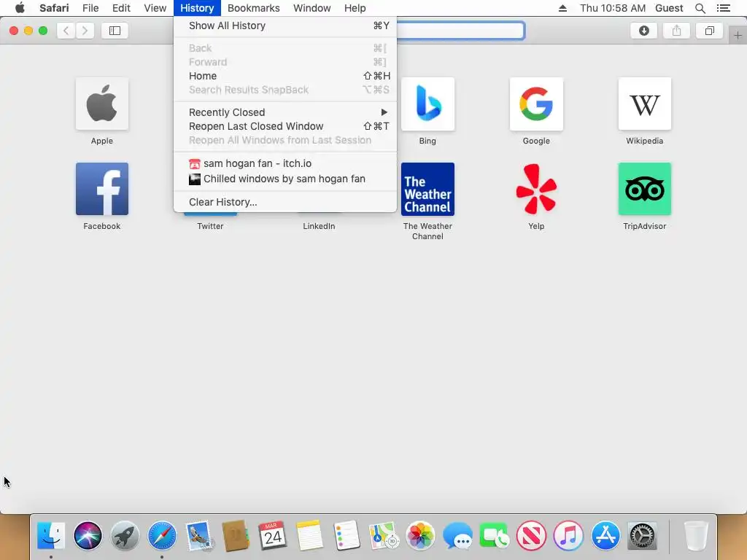Open System Preferences gear in Dock
The image size is (747, 560).
[642, 535]
